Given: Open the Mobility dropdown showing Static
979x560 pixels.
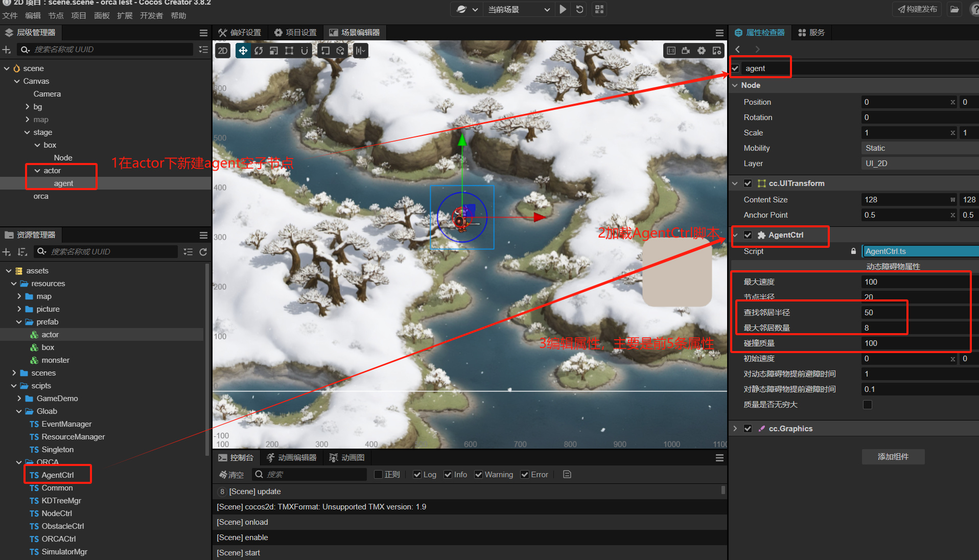Looking at the screenshot, I should [x=920, y=148].
